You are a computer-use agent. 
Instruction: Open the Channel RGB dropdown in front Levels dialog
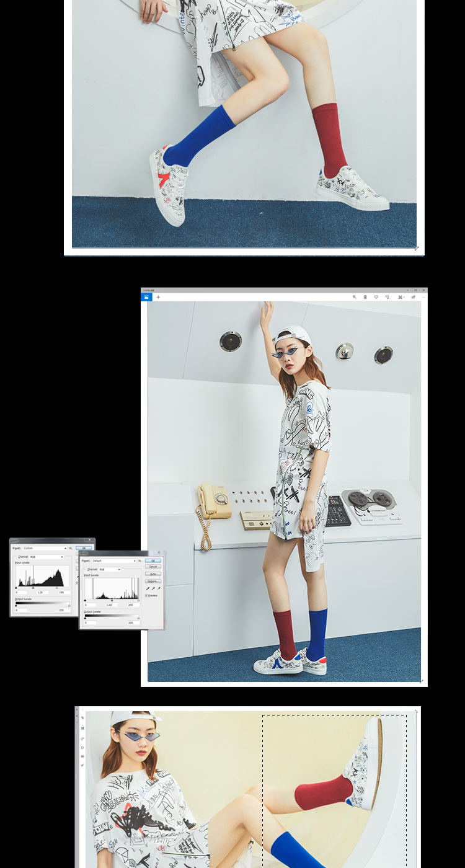tap(109, 569)
